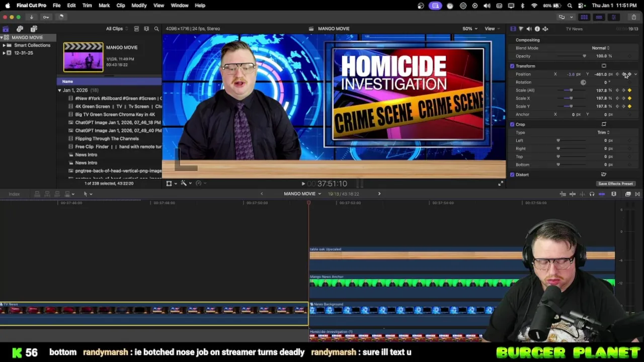The image size is (644, 362).
Task: Uncheck the Transform effect checkbox
Action: [x=512, y=66]
